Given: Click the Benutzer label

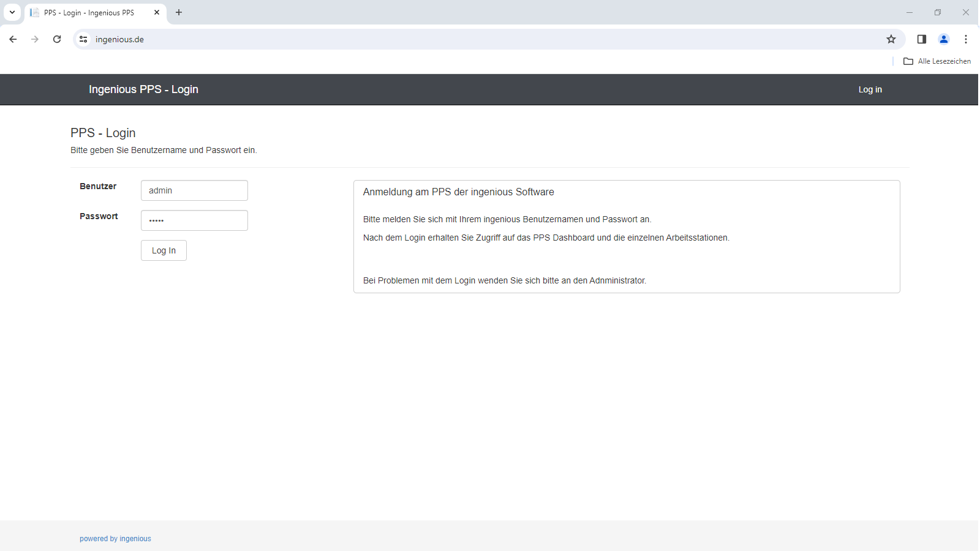Looking at the screenshot, I should (98, 186).
